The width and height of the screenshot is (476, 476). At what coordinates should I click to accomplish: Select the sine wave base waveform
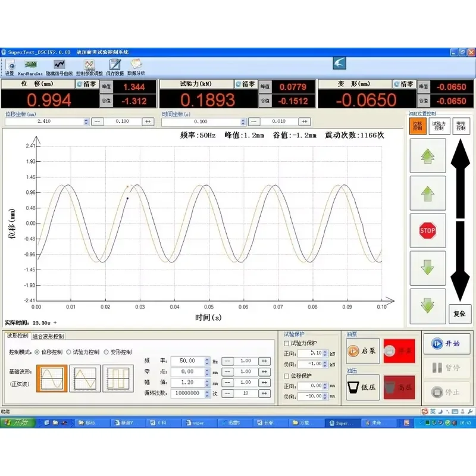coord(52,378)
